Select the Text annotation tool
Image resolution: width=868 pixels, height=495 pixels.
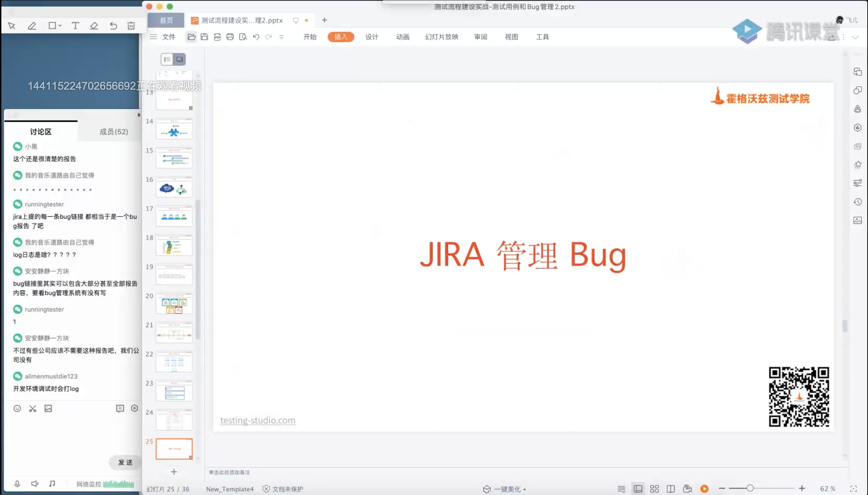[x=75, y=25]
